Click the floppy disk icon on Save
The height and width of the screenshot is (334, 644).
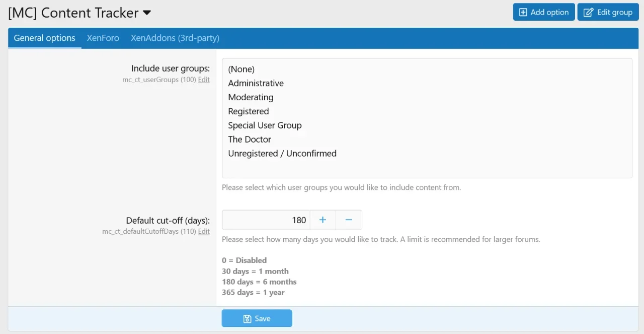[x=247, y=318]
